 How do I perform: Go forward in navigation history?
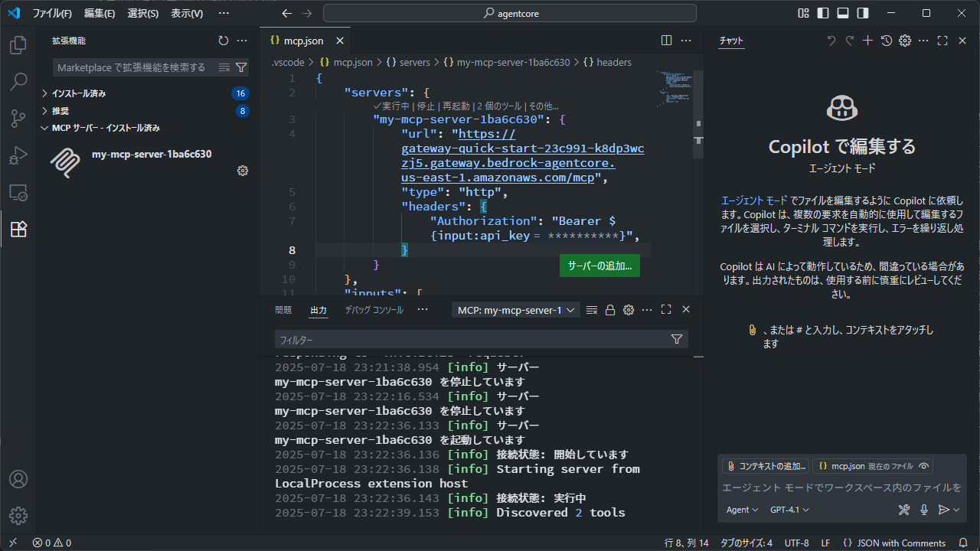click(x=307, y=13)
